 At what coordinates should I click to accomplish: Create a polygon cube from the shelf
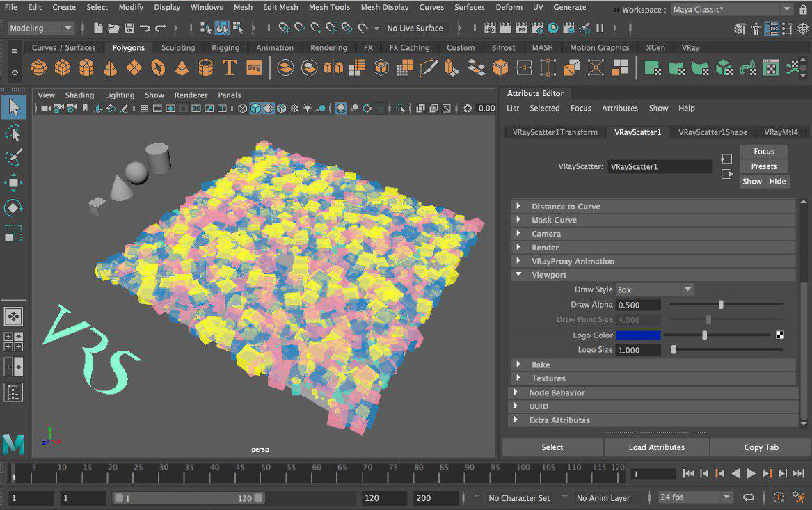[63, 67]
